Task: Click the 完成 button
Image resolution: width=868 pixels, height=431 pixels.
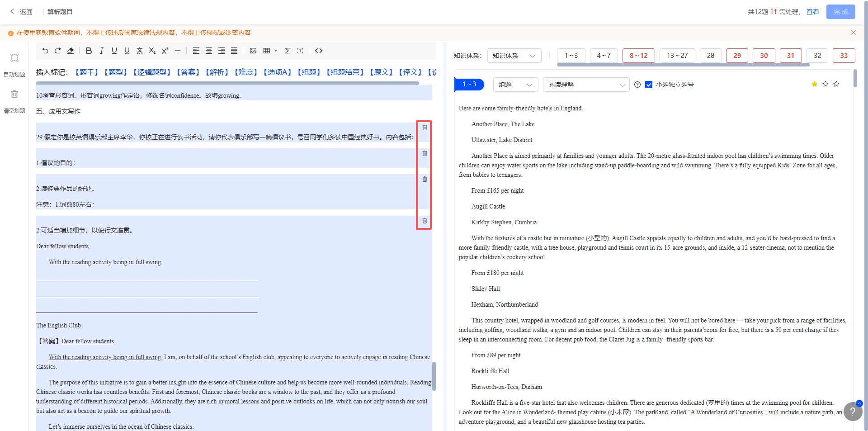Action: [x=840, y=12]
